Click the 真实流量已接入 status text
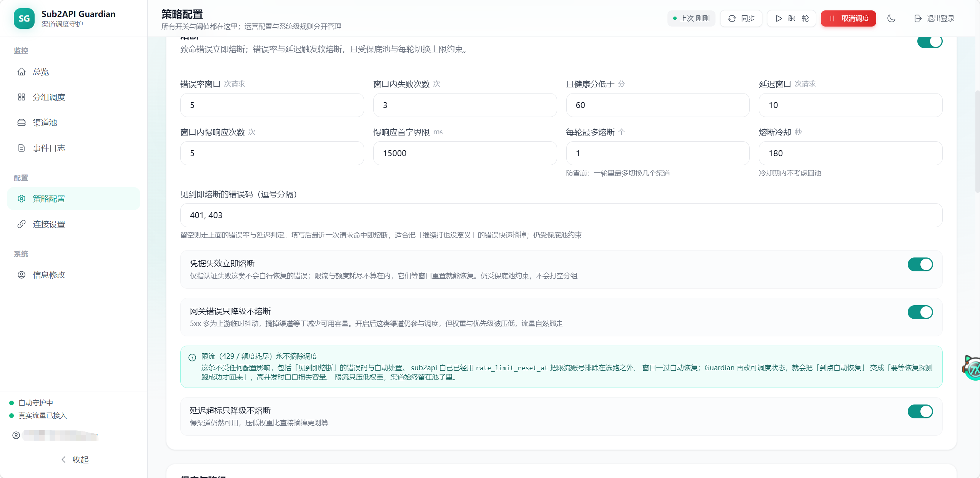Viewport: 980px width, 478px height. click(42, 416)
